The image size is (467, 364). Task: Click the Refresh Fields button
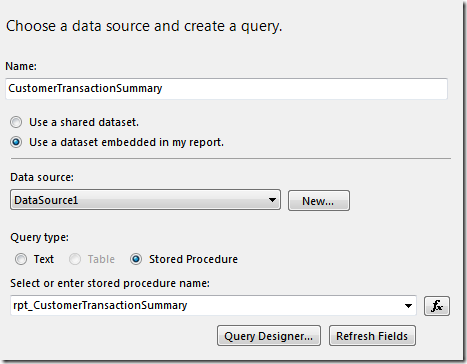(x=372, y=336)
